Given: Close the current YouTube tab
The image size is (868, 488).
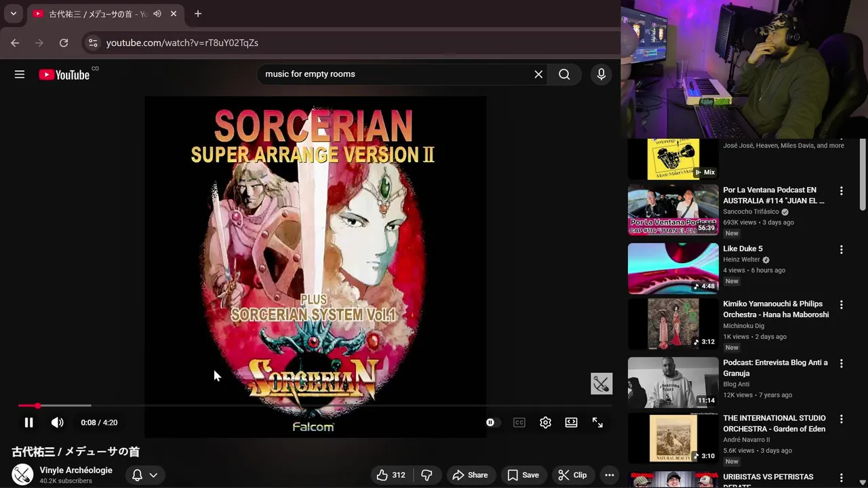Looking at the screenshot, I should point(174,14).
